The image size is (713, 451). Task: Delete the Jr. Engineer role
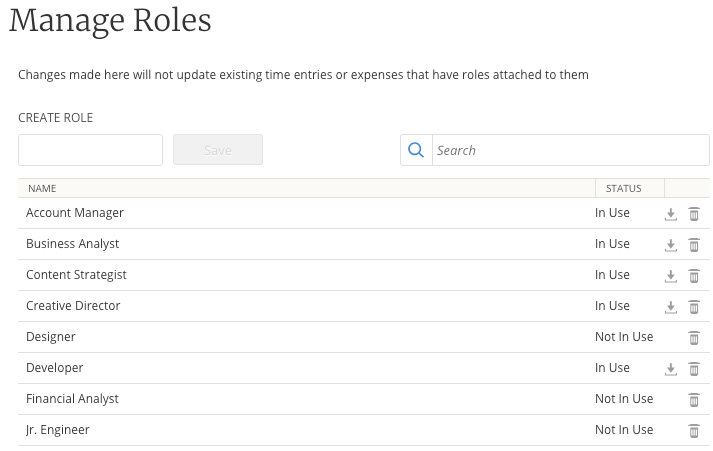[x=694, y=431]
